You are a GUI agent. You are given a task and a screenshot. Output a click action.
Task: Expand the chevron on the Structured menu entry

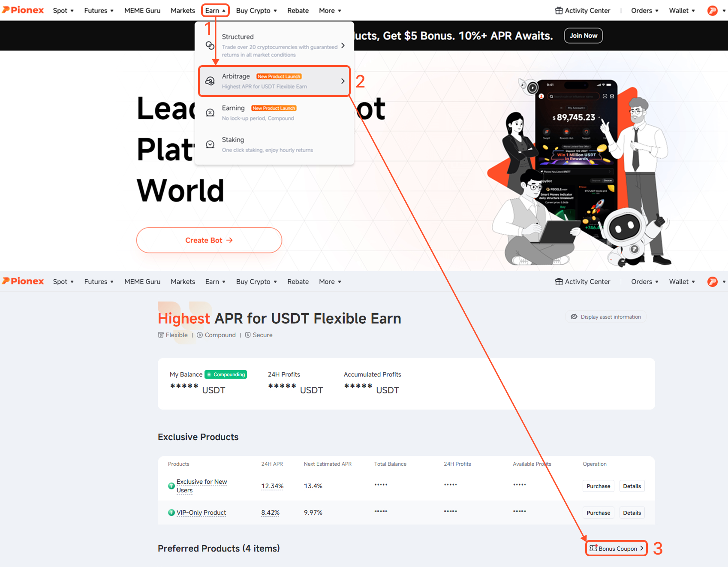[x=343, y=45]
